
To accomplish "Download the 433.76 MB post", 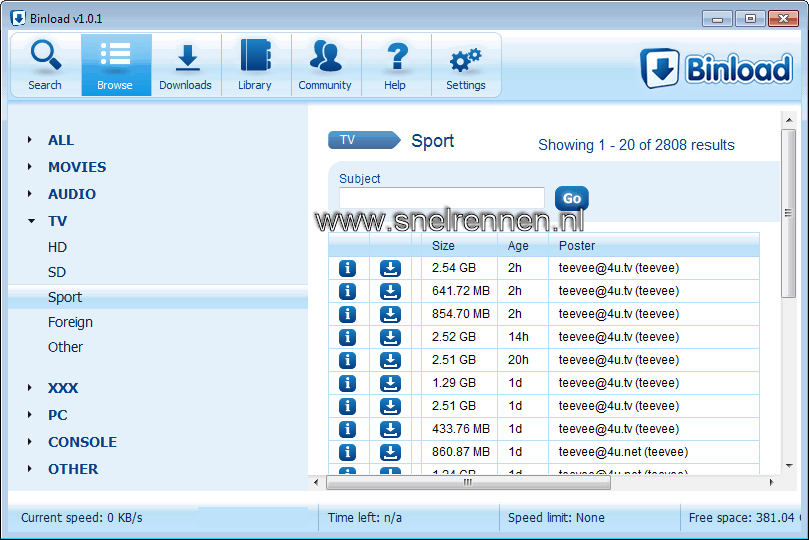I will click(x=390, y=429).
